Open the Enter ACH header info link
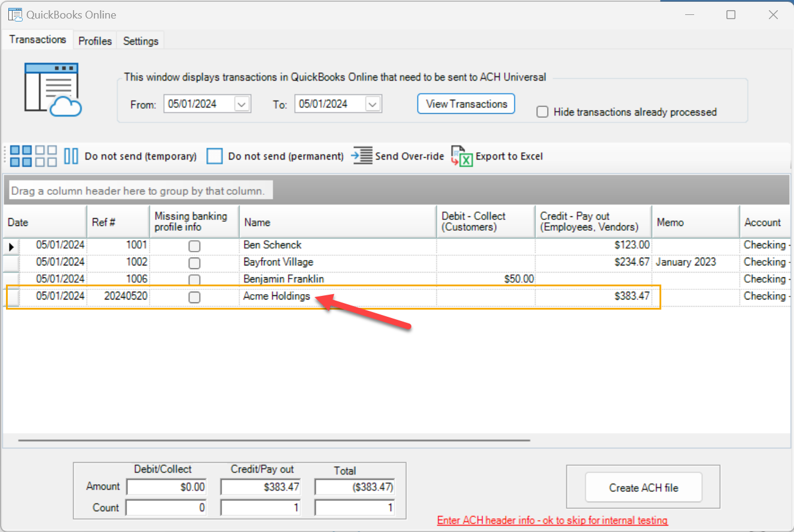This screenshot has height=532, width=794. [x=552, y=520]
